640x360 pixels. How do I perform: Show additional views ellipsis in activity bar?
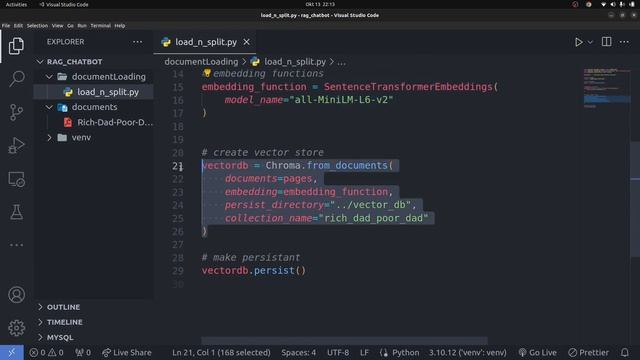[16, 245]
